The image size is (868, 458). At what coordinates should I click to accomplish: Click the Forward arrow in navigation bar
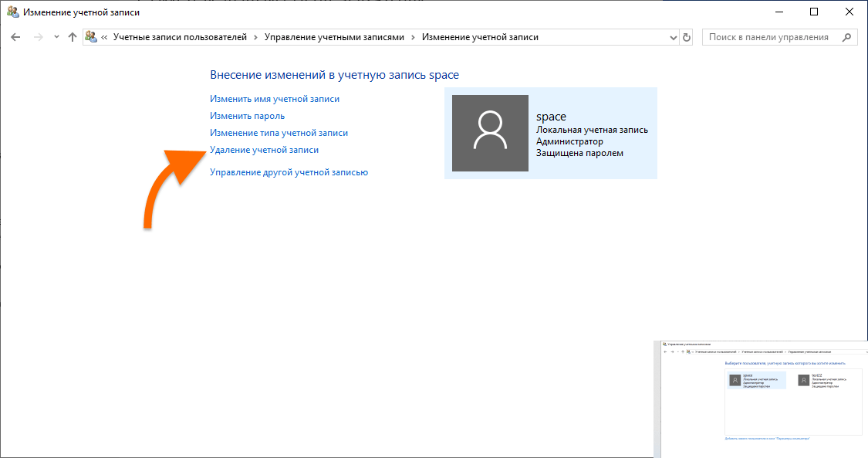(x=39, y=37)
